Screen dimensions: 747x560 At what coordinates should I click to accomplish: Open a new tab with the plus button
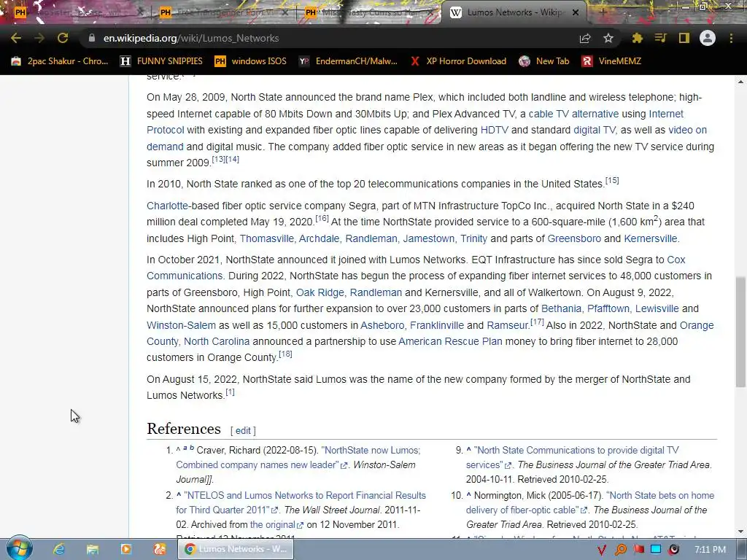[x=603, y=12]
